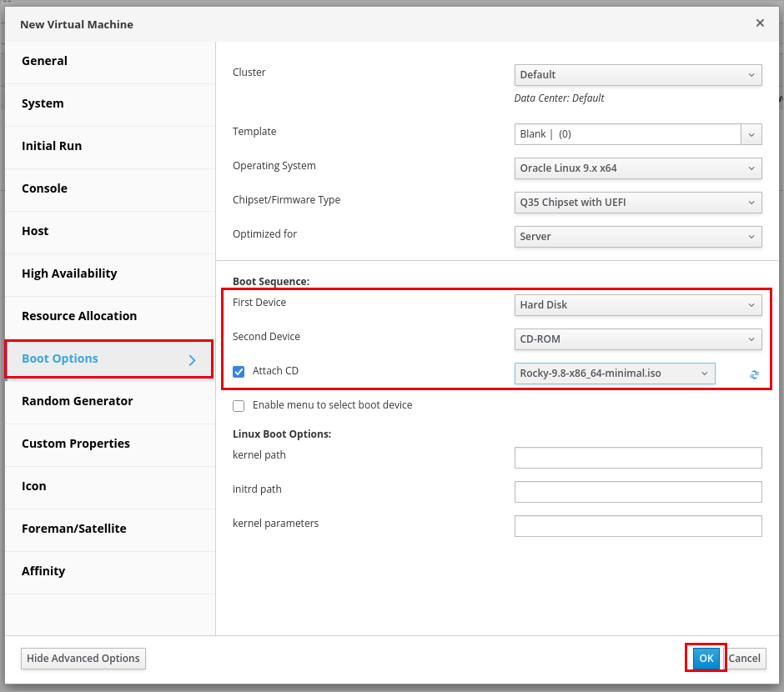Open the Operating System dropdown
The image size is (784, 692).
638,168
